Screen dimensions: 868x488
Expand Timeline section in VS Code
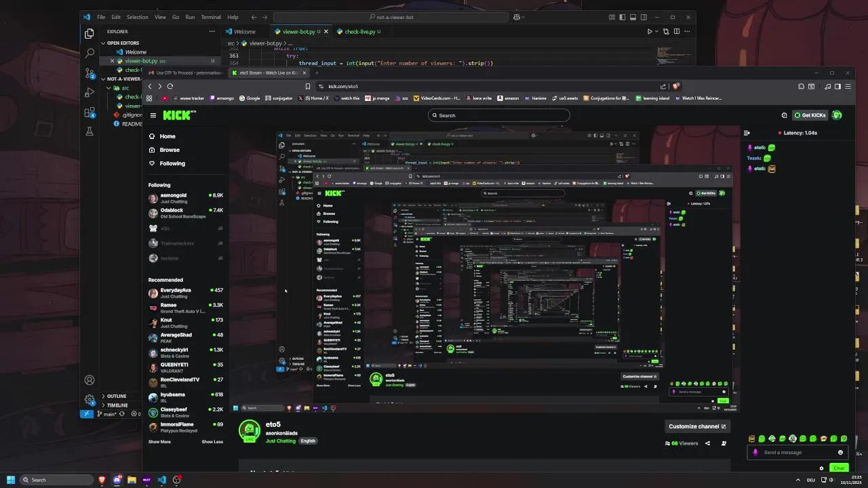point(117,405)
